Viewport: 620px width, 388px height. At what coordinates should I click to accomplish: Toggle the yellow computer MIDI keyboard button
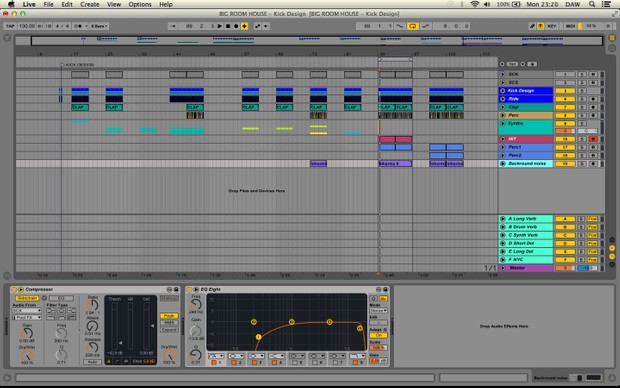pos(540,26)
